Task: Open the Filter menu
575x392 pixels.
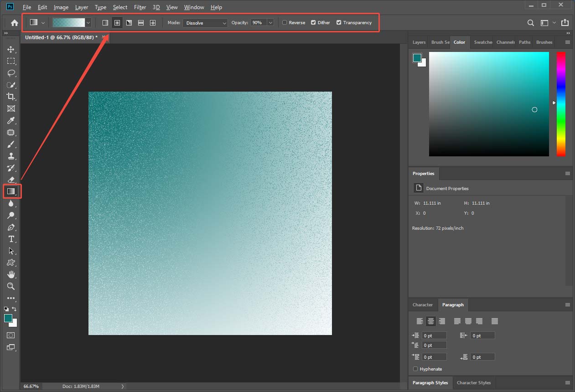Action: 140,7
